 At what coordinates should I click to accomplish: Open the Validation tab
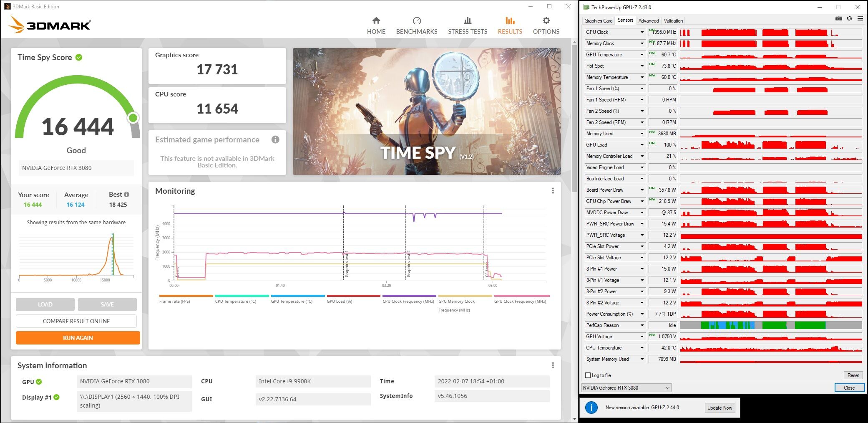click(673, 20)
